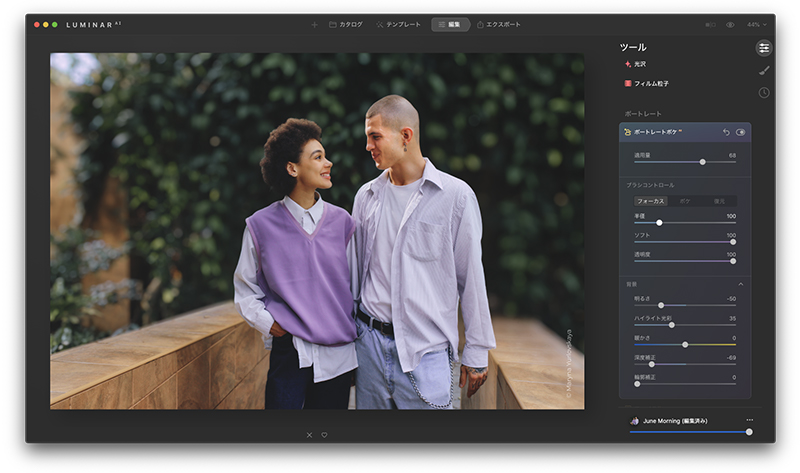Click the couple photo in the canvas

(x=317, y=231)
